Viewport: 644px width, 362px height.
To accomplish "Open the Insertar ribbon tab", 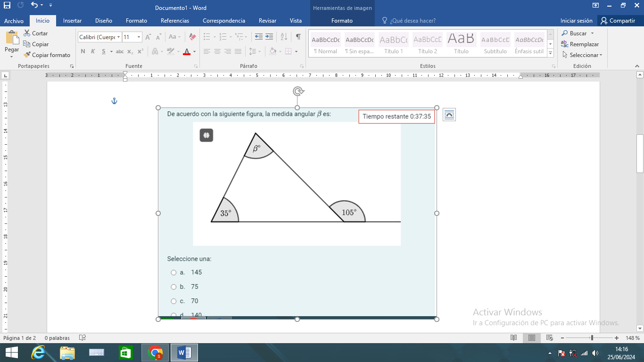I will pyautogui.click(x=72, y=21).
